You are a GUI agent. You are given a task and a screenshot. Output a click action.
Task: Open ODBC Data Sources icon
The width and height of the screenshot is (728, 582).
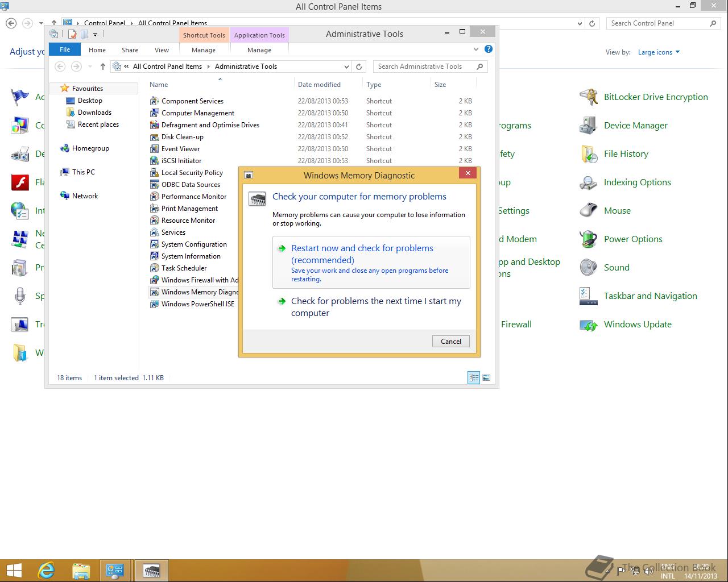tap(154, 185)
